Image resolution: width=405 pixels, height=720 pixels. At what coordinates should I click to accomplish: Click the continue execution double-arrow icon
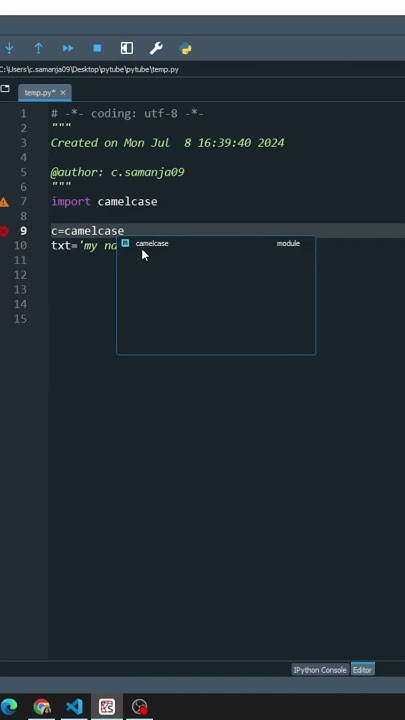[x=68, y=48]
